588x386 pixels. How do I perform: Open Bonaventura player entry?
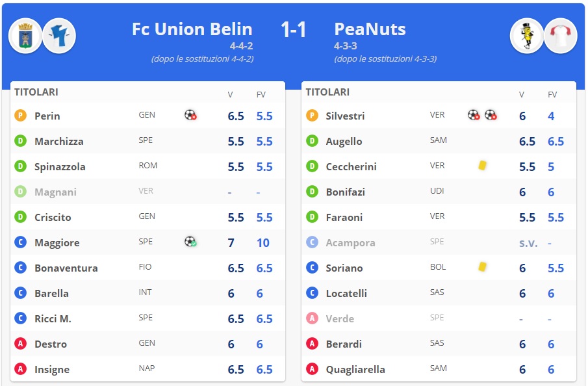(x=66, y=268)
